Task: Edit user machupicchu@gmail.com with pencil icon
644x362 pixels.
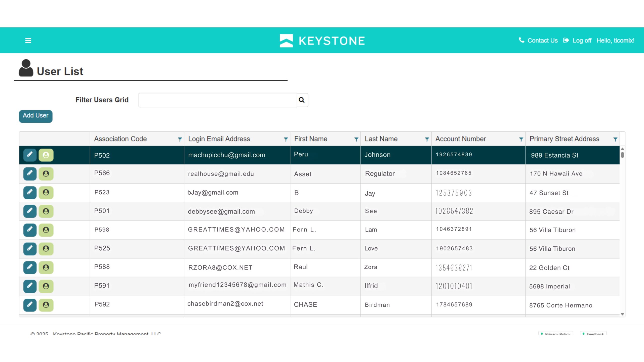Action: click(x=30, y=155)
